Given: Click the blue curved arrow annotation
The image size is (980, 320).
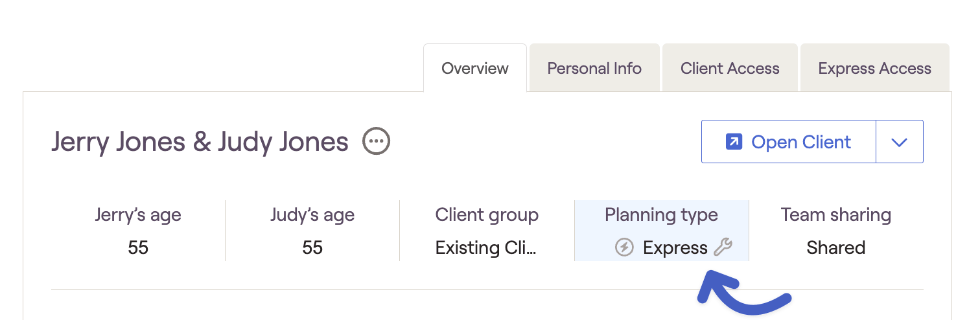Looking at the screenshot, I should click(744, 295).
